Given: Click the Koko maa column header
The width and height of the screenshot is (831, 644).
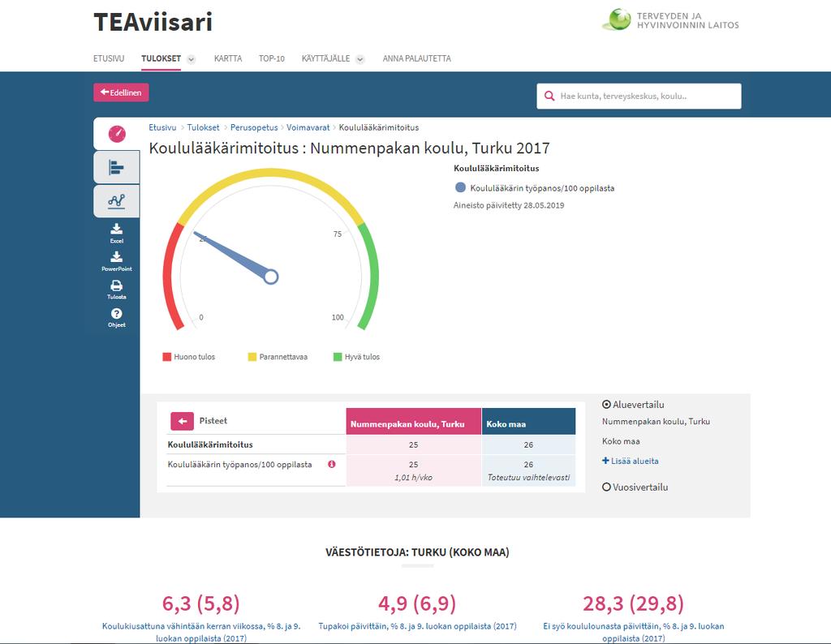Looking at the screenshot, I should click(x=529, y=421).
